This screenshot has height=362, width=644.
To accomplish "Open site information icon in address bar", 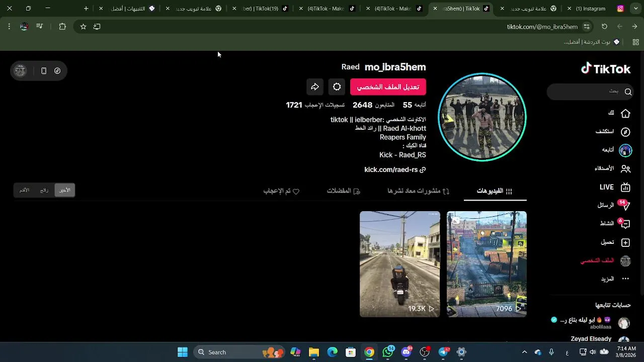I will pos(587,27).
